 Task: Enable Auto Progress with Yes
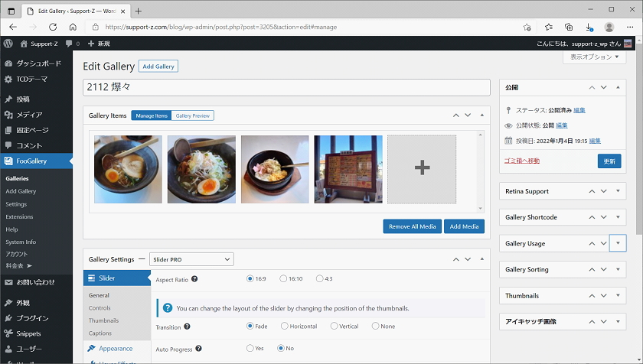[x=250, y=348]
